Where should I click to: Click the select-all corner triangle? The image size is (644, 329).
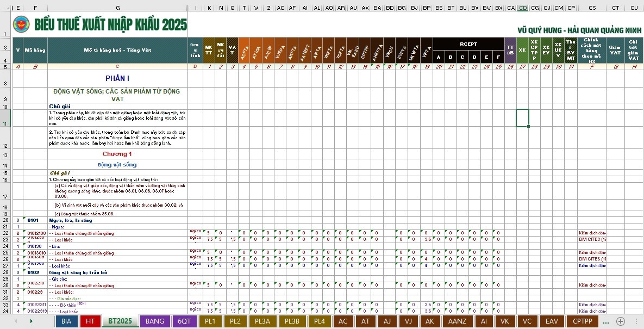pos(5,8)
